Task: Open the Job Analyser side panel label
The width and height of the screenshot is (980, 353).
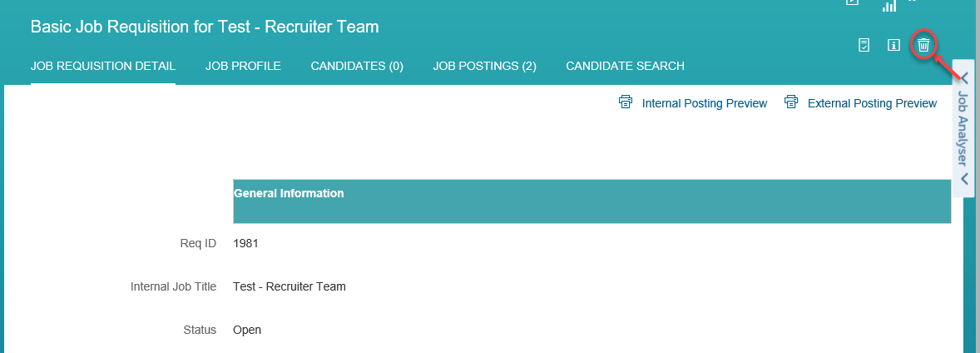Action: [964, 128]
